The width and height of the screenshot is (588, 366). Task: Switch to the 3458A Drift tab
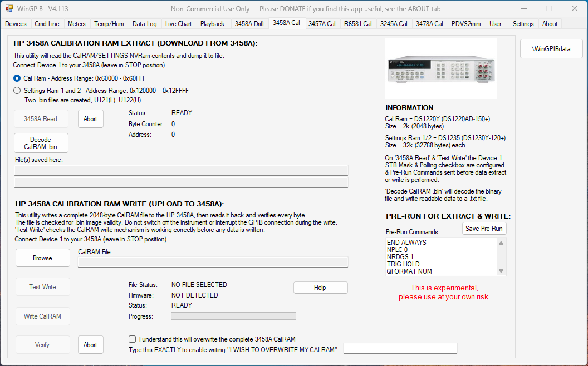[x=249, y=23]
